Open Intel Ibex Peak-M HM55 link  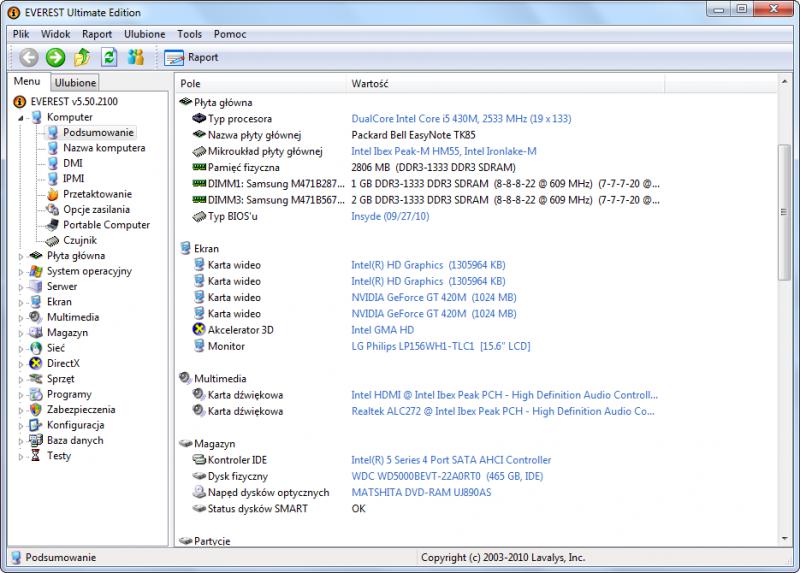tap(444, 152)
